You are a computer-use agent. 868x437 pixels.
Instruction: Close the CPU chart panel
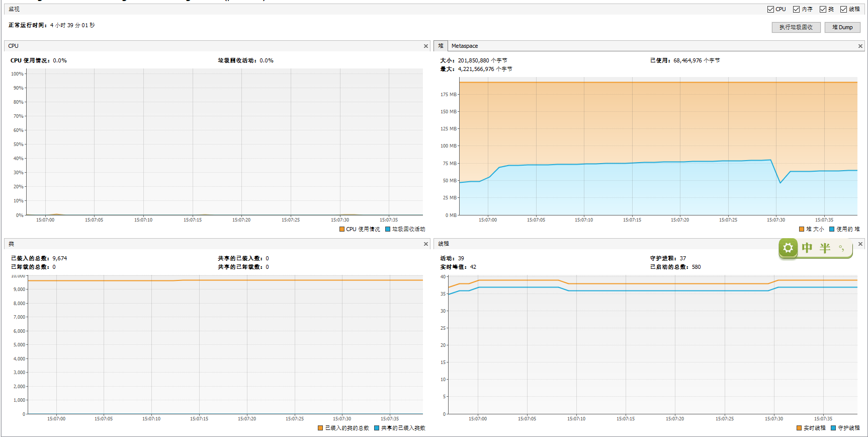[426, 46]
